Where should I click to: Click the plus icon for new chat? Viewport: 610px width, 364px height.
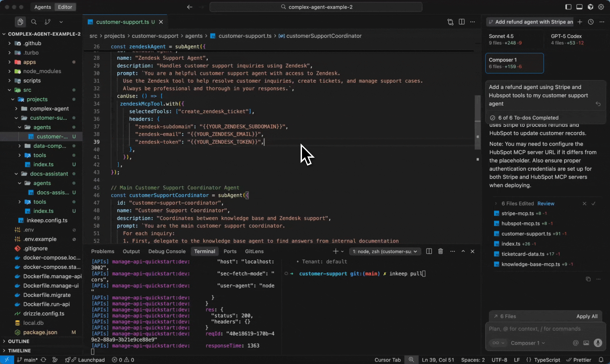580,22
